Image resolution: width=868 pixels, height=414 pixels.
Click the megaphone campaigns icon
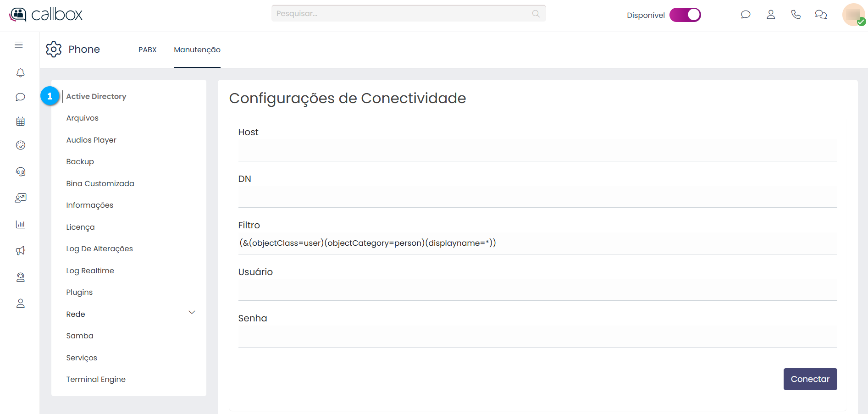pos(20,251)
